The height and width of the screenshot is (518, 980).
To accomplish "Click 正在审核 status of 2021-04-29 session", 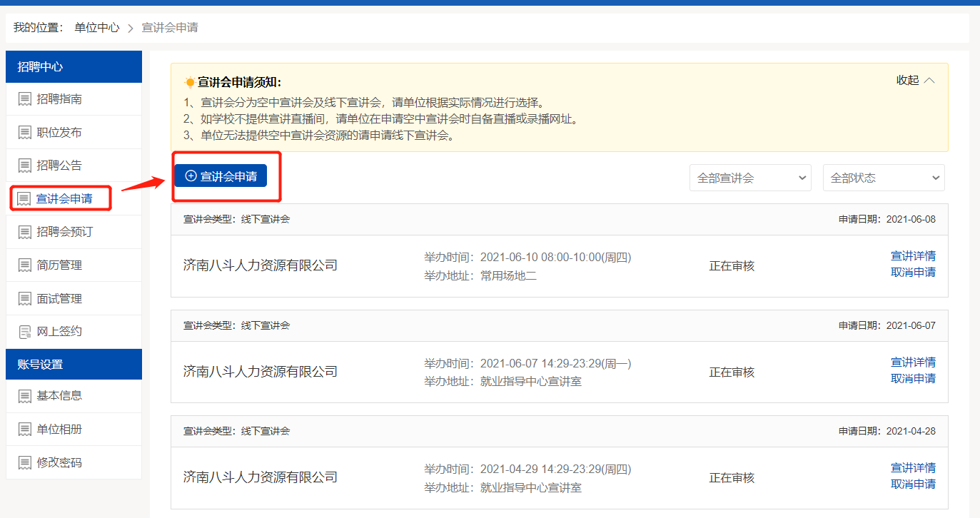I will 732,477.
